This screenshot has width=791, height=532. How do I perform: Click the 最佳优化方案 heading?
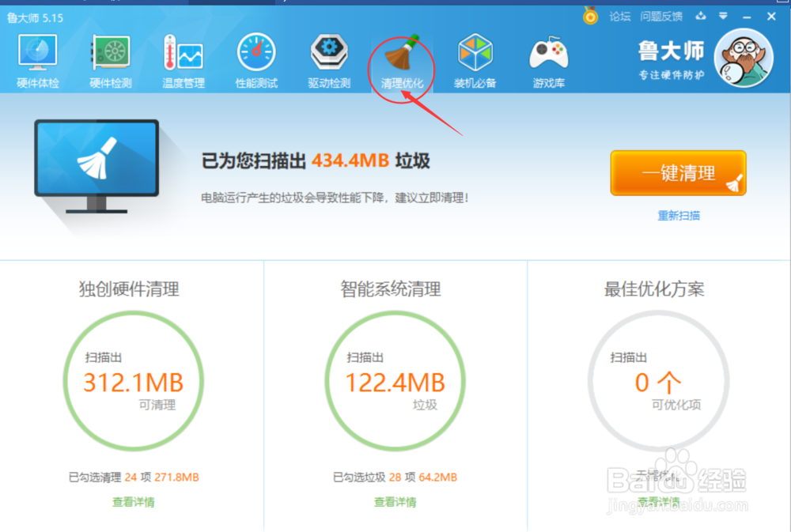(x=654, y=289)
